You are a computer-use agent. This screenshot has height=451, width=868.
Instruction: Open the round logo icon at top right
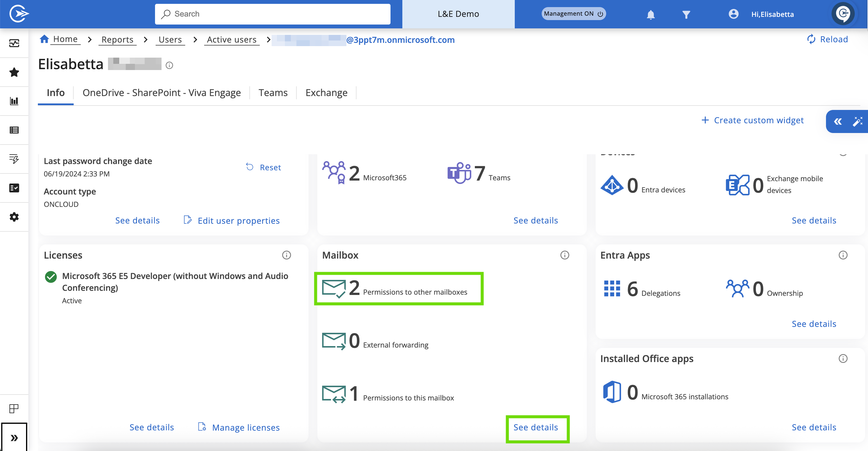[x=843, y=14]
